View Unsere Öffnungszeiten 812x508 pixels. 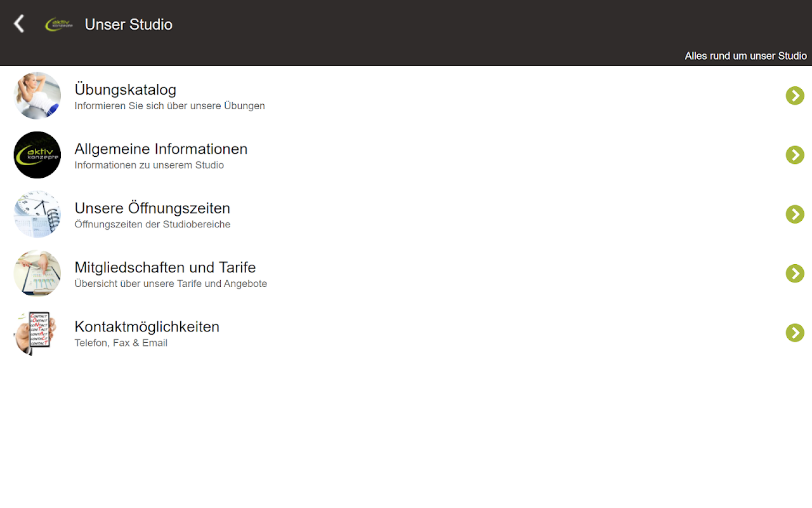point(406,214)
